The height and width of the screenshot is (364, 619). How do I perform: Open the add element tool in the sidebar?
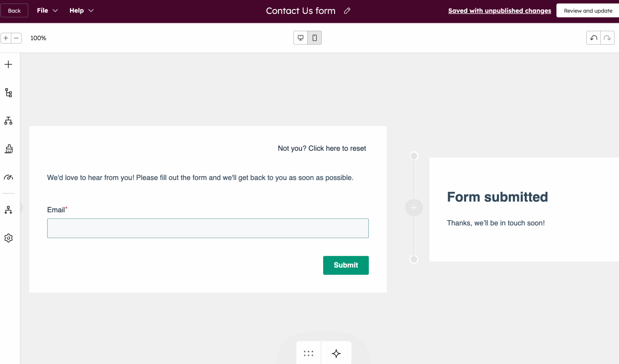8,64
